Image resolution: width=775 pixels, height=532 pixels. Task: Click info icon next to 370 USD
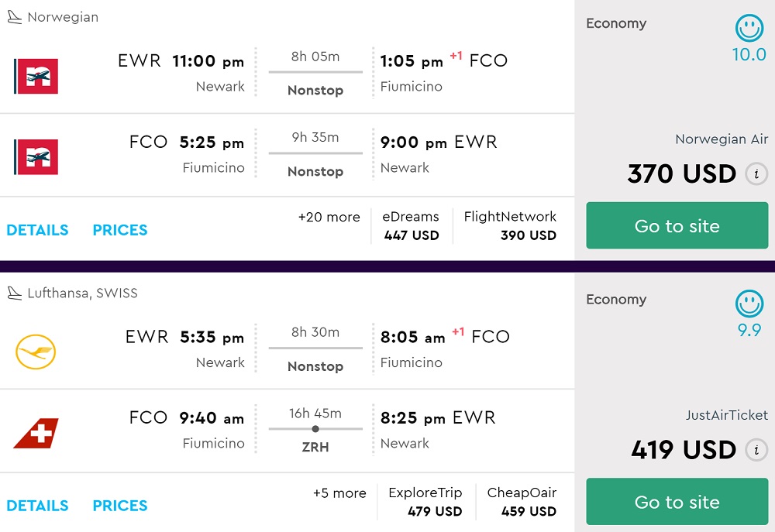756,173
